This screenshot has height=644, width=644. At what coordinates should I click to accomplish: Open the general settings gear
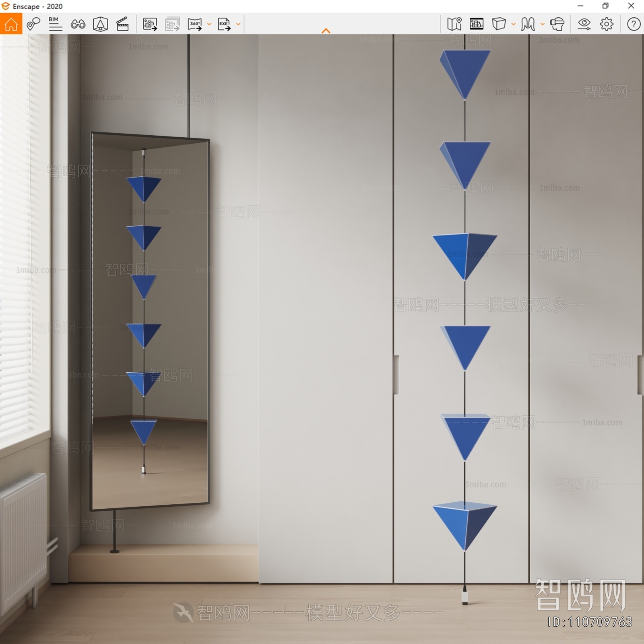607,24
